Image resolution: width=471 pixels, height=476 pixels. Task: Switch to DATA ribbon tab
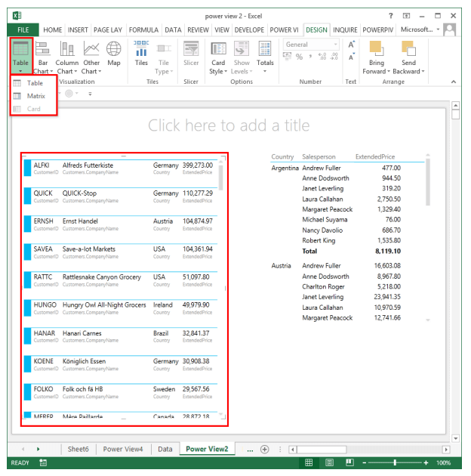click(173, 29)
